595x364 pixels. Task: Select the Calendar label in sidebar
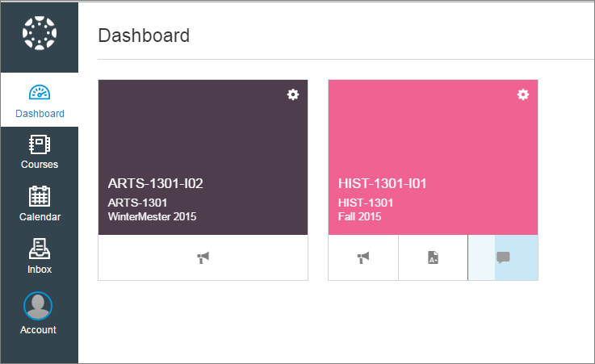point(40,216)
